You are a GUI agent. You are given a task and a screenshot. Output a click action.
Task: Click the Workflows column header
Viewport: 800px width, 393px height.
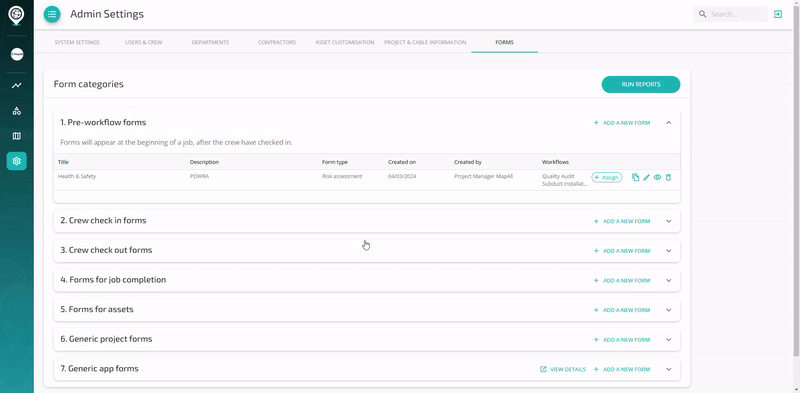[555, 162]
